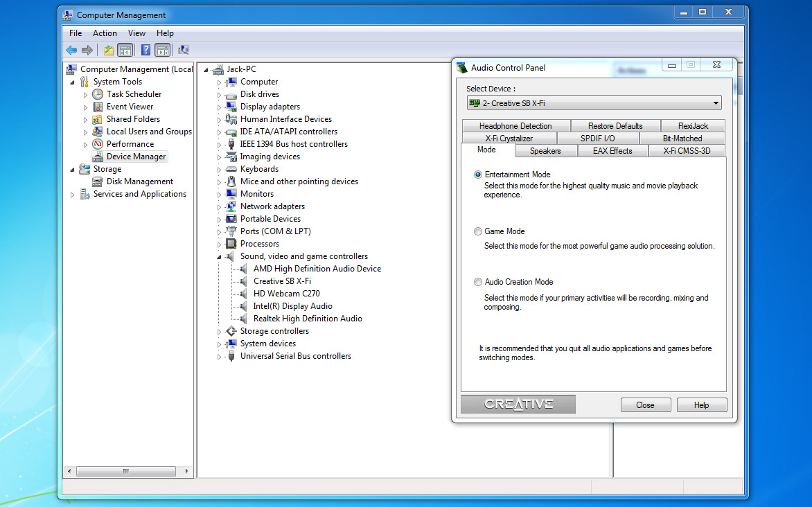Expand the Storage controllers node
Viewport: 812px width, 507px height.
[219, 332]
